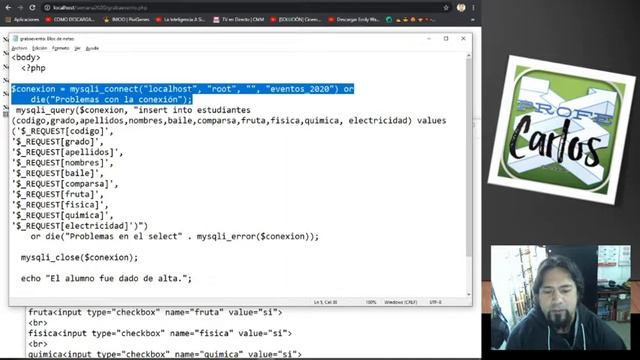
Task: Bookmark this page with the star icon
Action: 446,7
